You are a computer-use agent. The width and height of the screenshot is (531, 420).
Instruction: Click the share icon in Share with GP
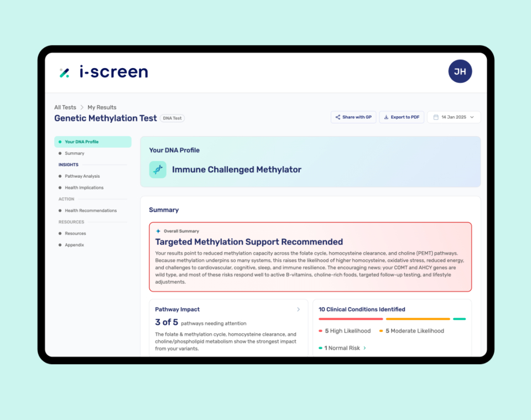pos(337,117)
